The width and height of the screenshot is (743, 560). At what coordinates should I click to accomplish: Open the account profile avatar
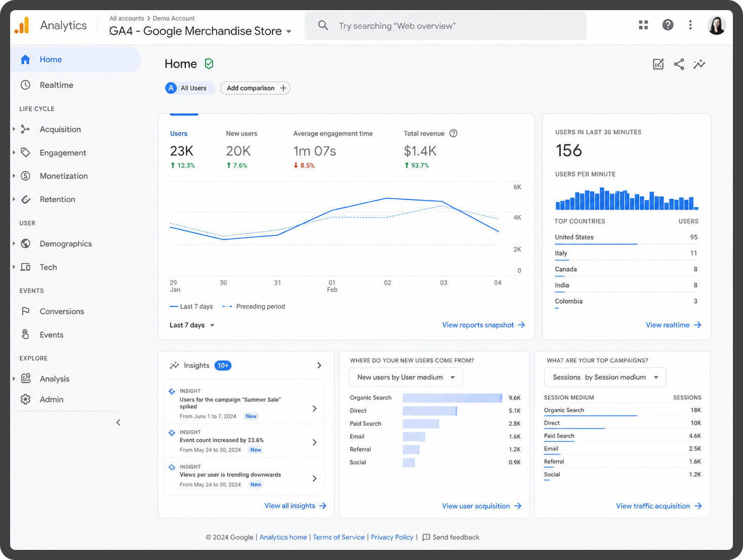click(x=716, y=25)
